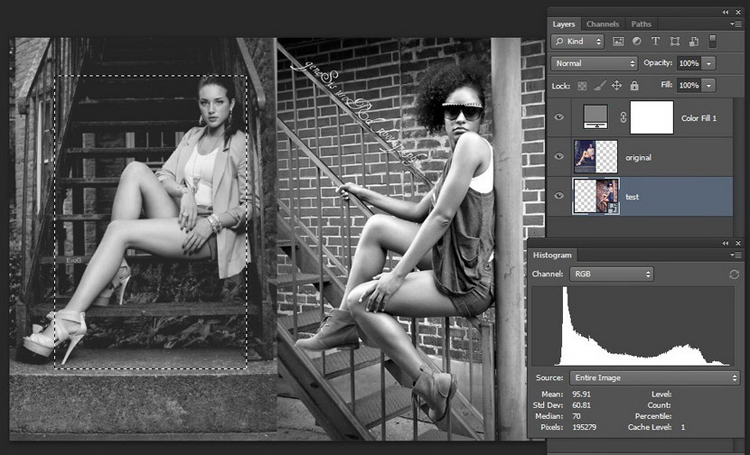
Task: Filter layers by adjustment layers icon
Action: [637, 42]
